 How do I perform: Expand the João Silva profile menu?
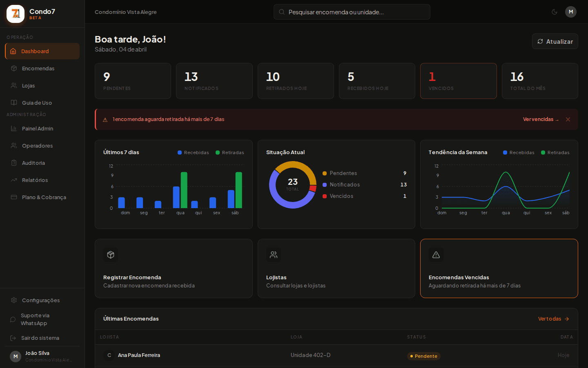click(x=37, y=356)
